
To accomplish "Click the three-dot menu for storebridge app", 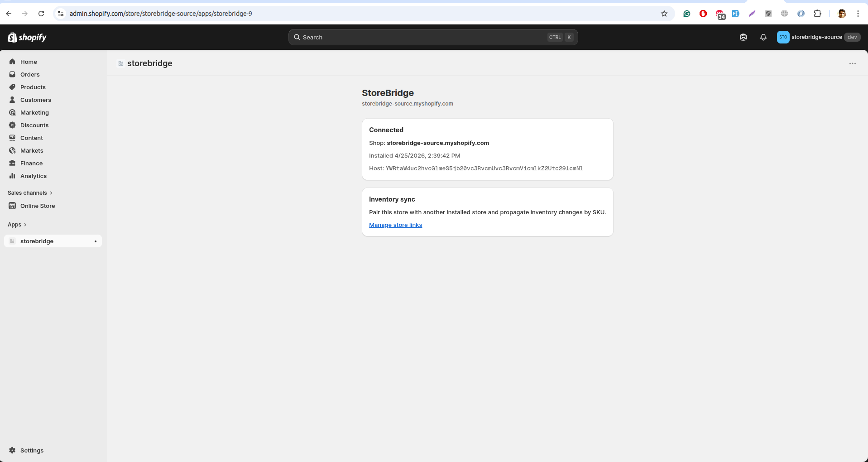I will tap(853, 63).
